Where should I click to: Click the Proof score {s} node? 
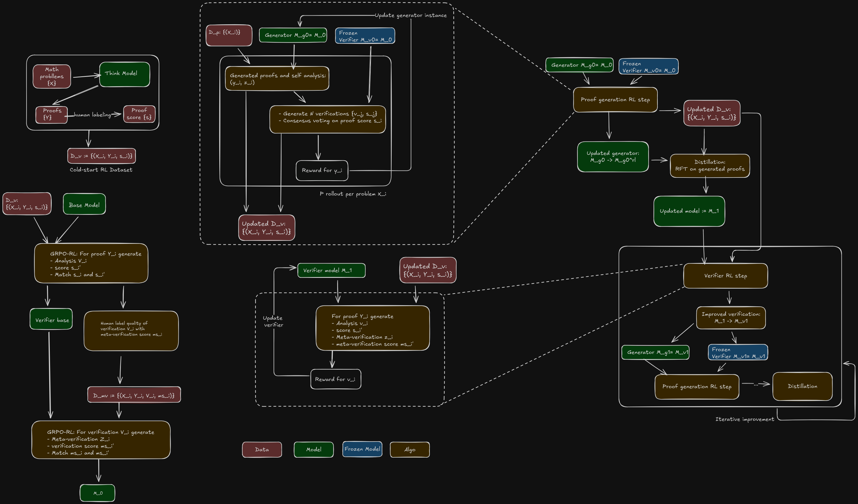[x=139, y=114]
